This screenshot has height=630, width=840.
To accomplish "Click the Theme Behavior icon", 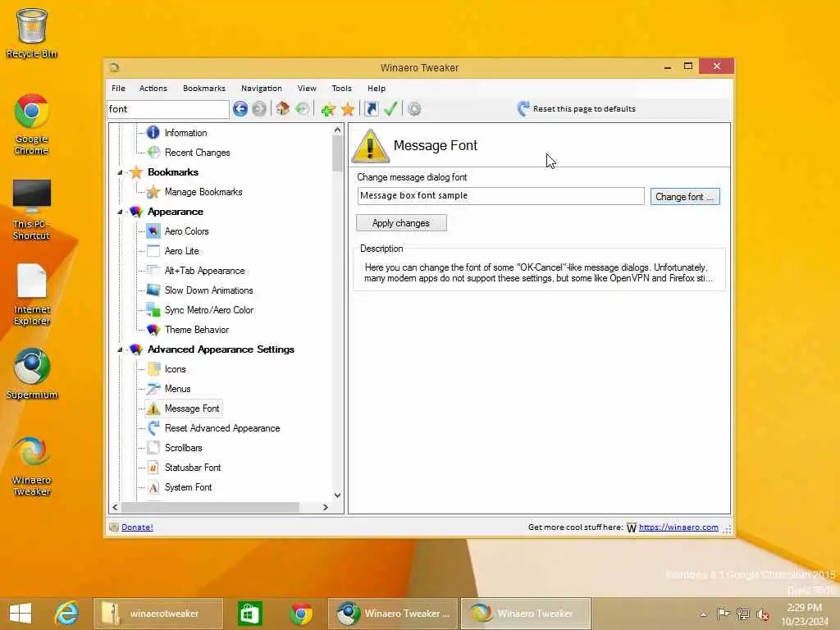I will pyautogui.click(x=153, y=330).
